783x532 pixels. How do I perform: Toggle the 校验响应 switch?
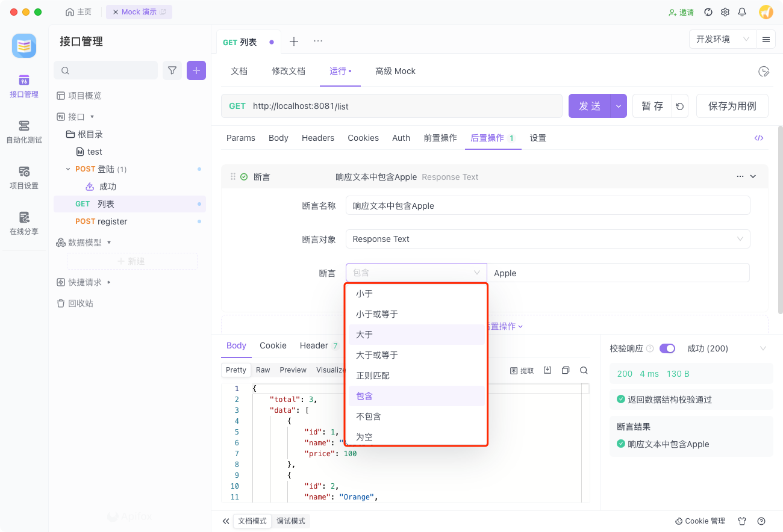(667, 348)
